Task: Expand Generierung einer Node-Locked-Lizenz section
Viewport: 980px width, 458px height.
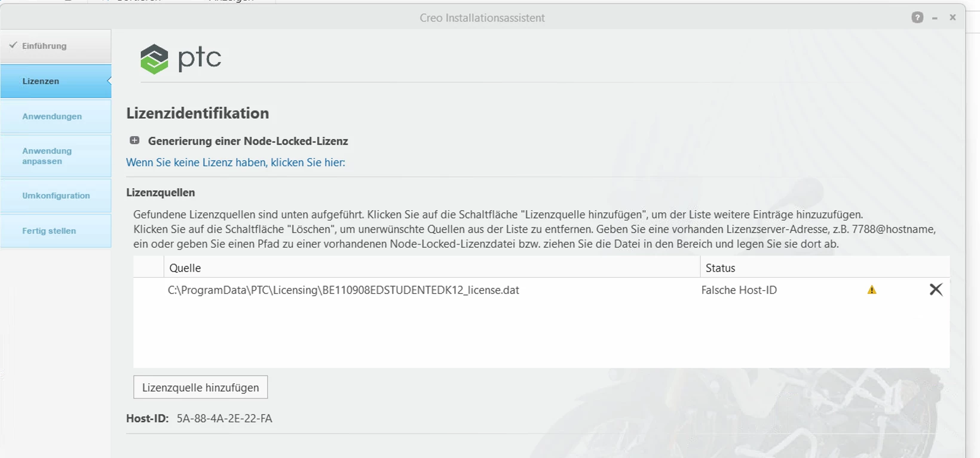Action: [134, 140]
